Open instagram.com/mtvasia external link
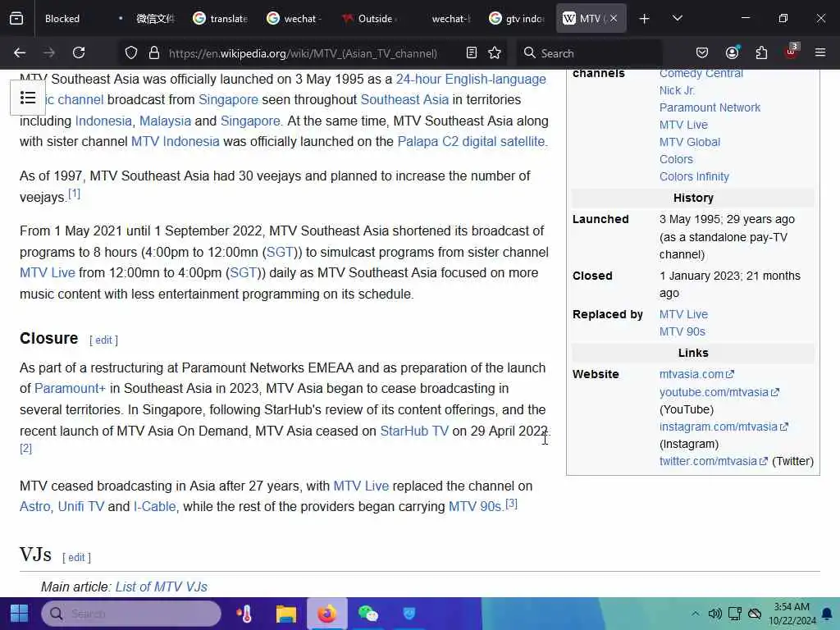The width and height of the screenshot is (840, 630). pos(724,427)
